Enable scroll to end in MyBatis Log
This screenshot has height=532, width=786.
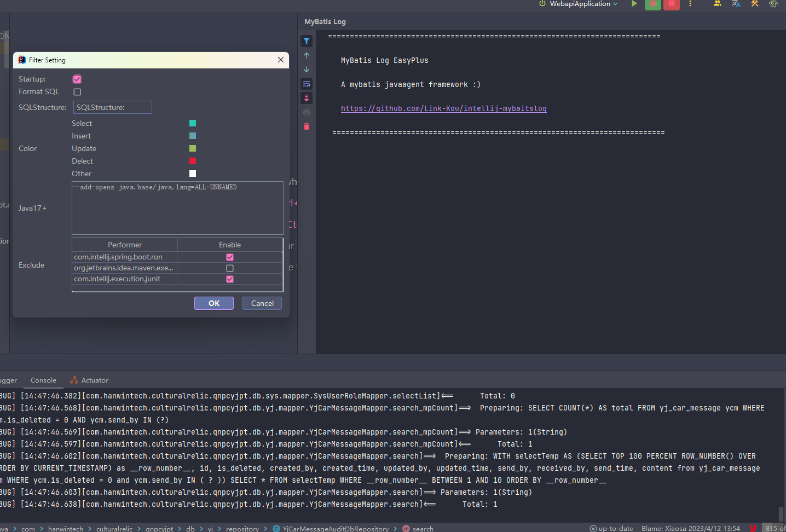(x=306, y=98)
